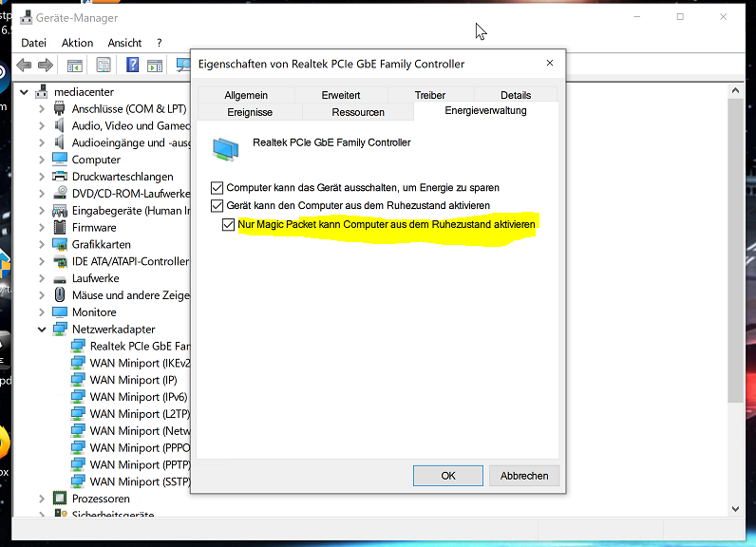This screenshot has width=756, height=547.
Task: Click the Audio, Video und Game speaker icon
Action: tap(59, 125)
